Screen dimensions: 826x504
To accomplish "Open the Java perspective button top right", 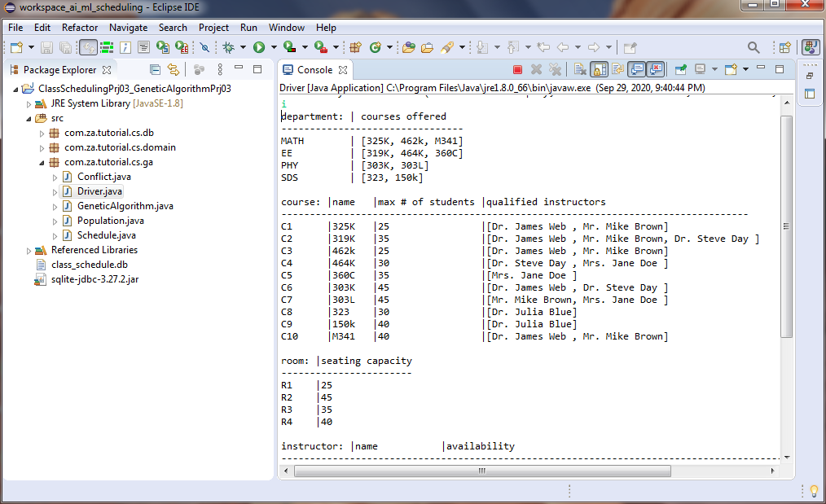I will point(809,46).
